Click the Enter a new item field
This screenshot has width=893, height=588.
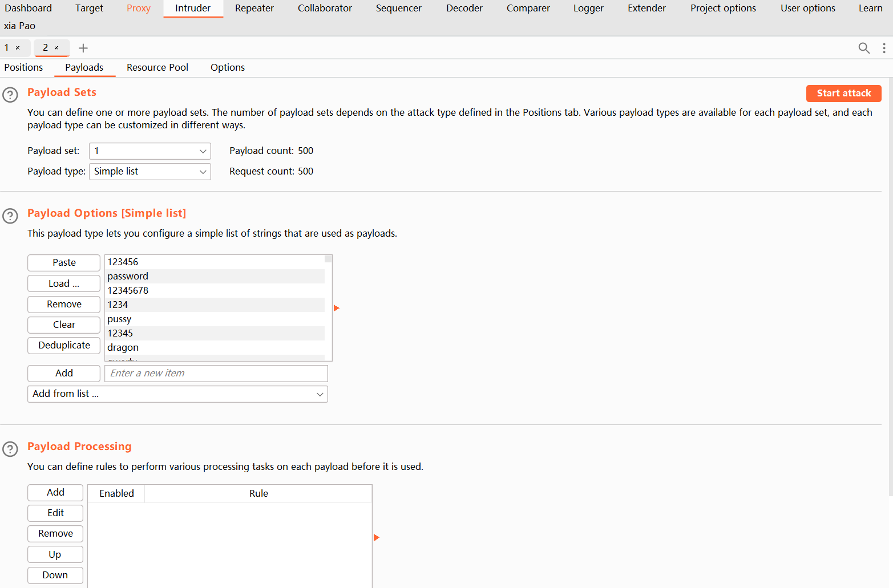click(x=216, y=373)
